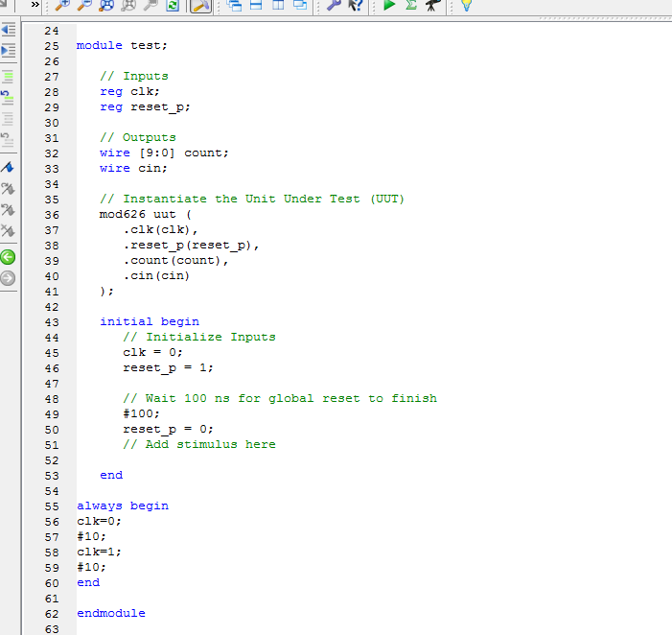Viewport: 672px width, 635px height.
Task: Click the 'reset_p = 0;' assignment
Action: tap(168, 429)
